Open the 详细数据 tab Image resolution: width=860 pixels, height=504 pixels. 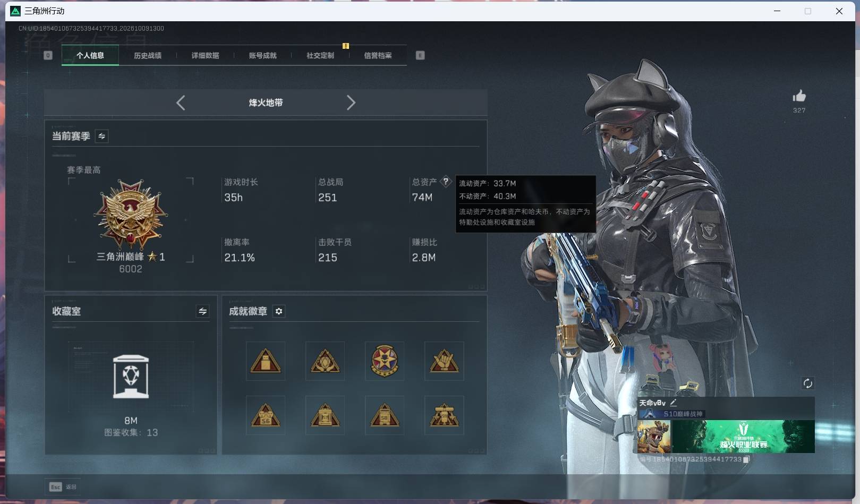[205, 55]
